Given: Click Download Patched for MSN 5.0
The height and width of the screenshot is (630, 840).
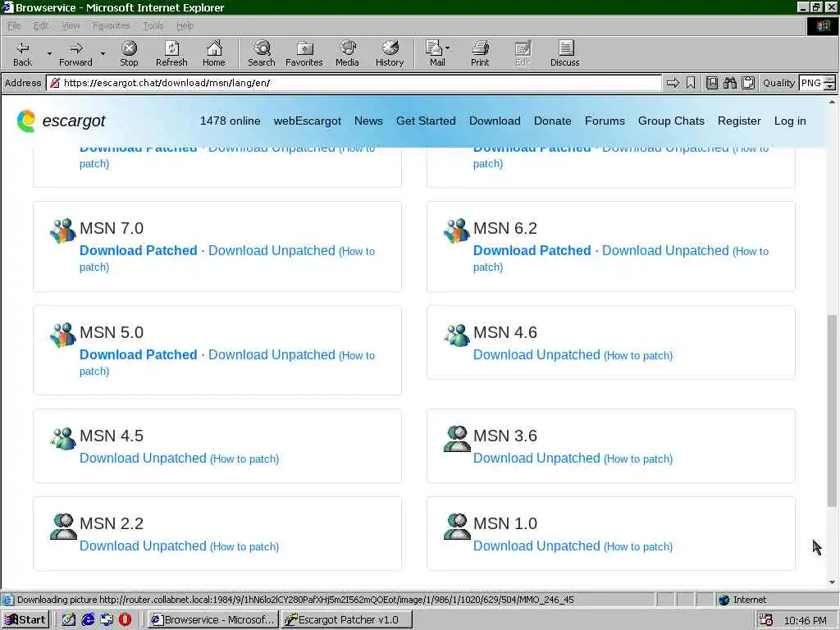Looking at the screenshot, I should [138, 354].
